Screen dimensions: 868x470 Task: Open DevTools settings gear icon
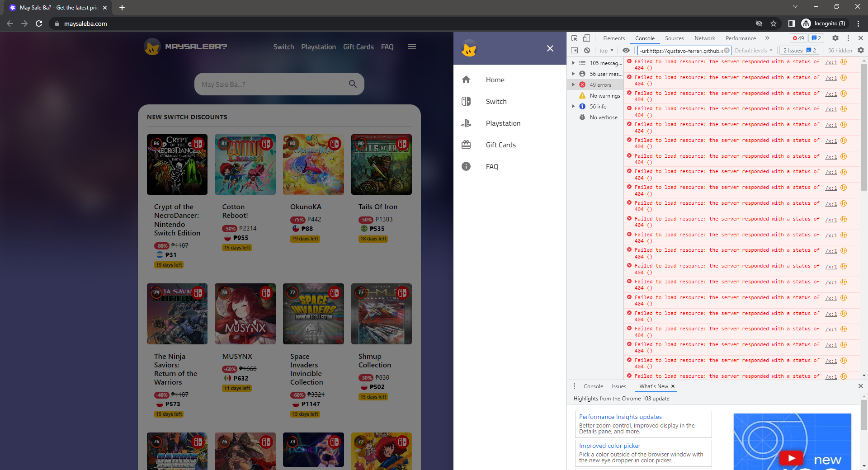pos(835,38)
